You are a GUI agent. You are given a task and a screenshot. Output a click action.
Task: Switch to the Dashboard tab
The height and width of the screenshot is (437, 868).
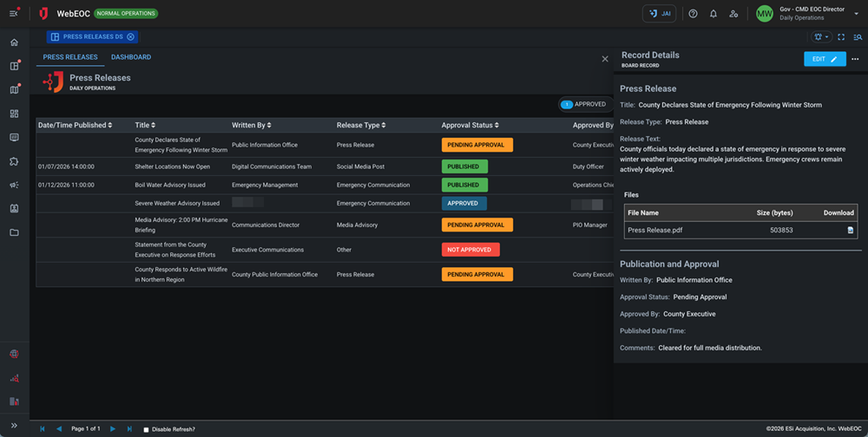[131, 57]
